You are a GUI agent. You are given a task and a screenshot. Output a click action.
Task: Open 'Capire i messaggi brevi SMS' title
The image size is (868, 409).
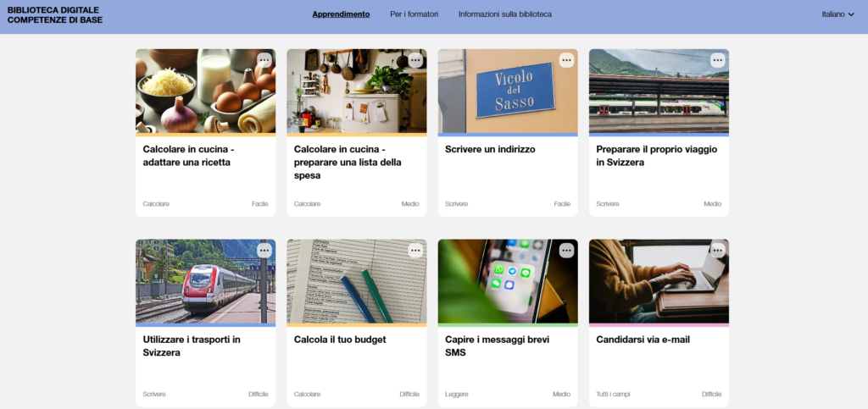[497, 346]
